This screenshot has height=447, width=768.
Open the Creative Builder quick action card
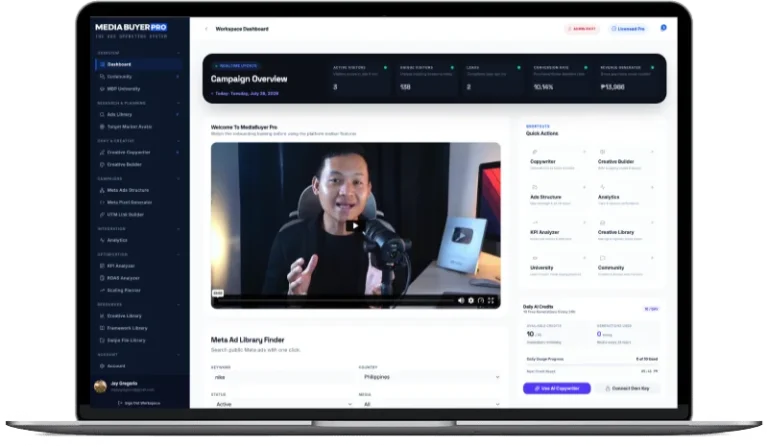click(625, 160)
